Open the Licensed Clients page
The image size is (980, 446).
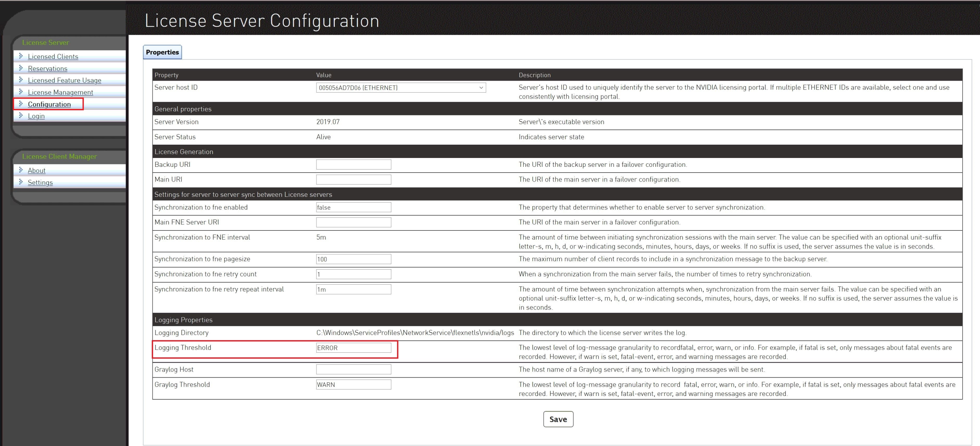(53, 56)
